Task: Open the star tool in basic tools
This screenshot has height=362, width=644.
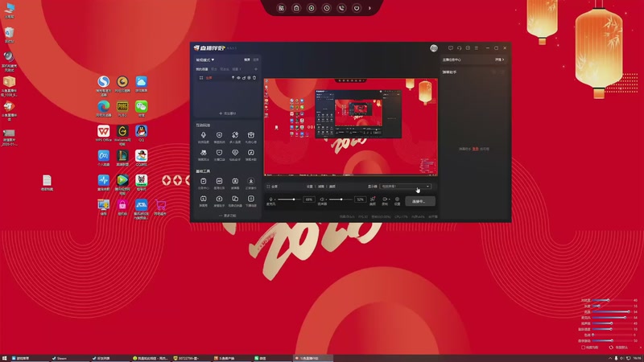Action: point(251,183)
